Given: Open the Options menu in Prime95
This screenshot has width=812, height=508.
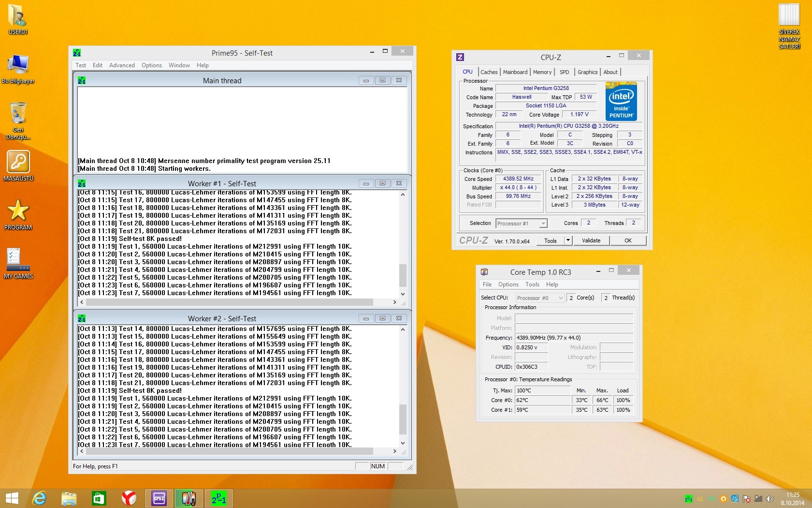Looking at the screenshot, I should pos(152,65).
